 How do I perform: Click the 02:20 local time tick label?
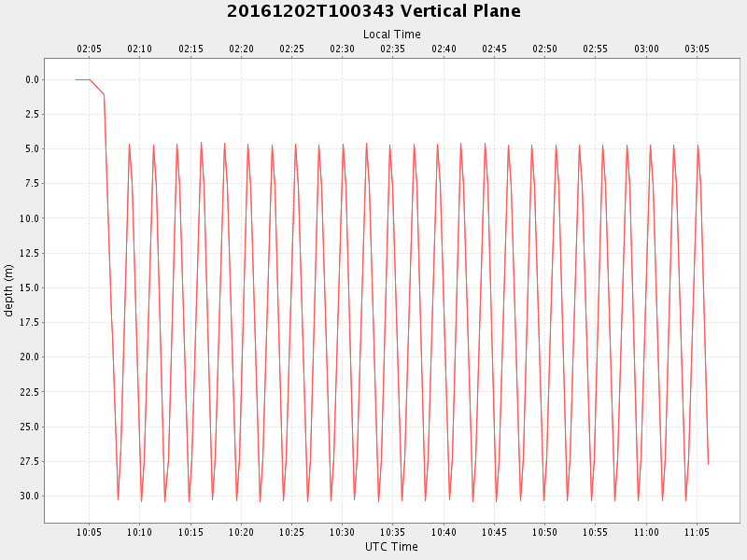(241, 49)
